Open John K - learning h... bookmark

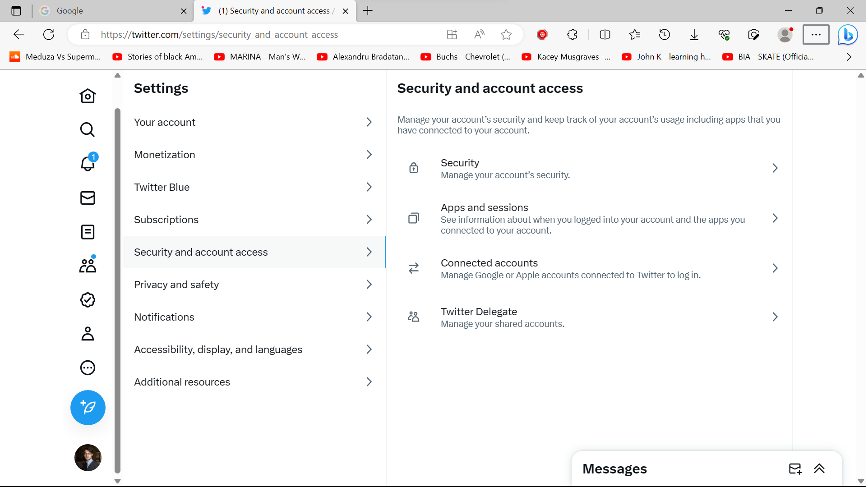(x=667, y=57)
